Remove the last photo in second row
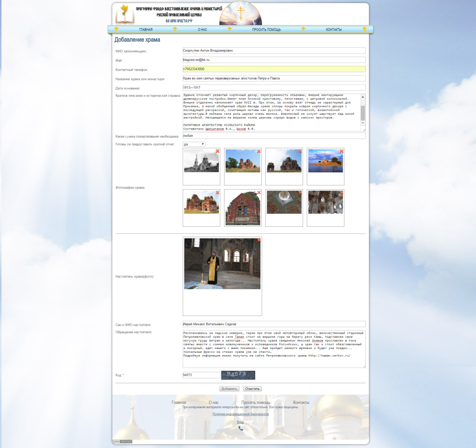 pos(341,192)
